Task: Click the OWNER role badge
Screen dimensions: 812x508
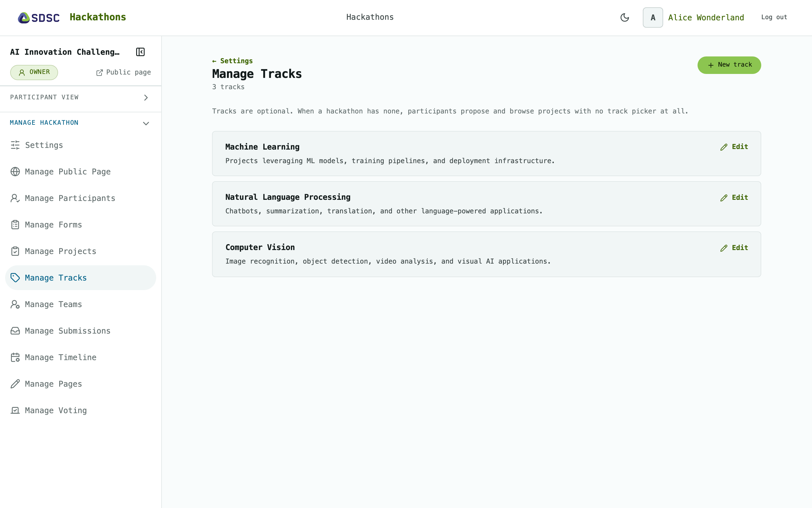Action: click(x=34, y=72)
